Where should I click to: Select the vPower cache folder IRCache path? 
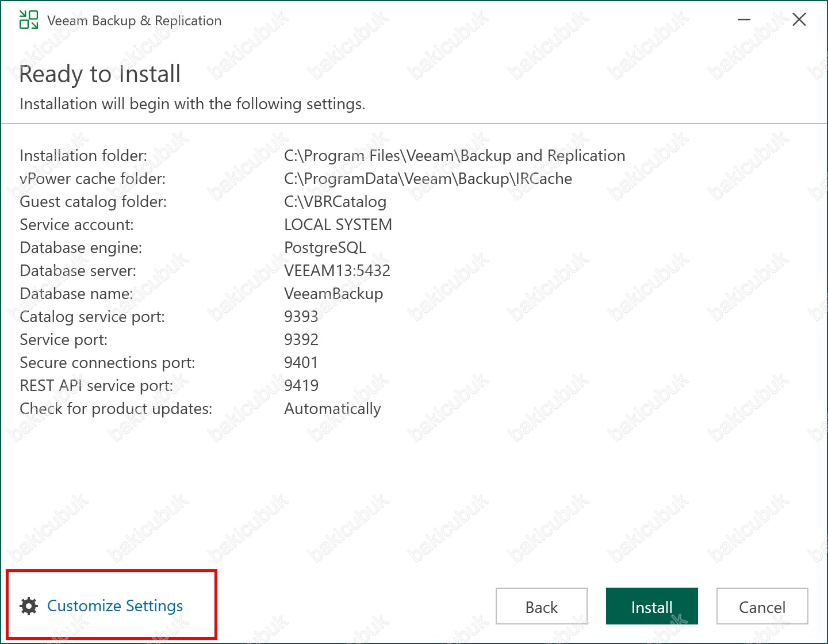(428, 179)
